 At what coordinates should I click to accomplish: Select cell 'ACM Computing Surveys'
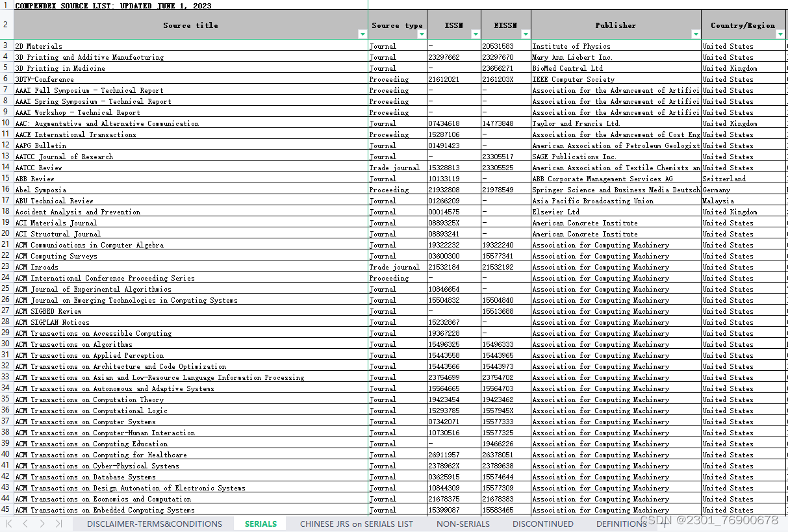pos(191,256)
